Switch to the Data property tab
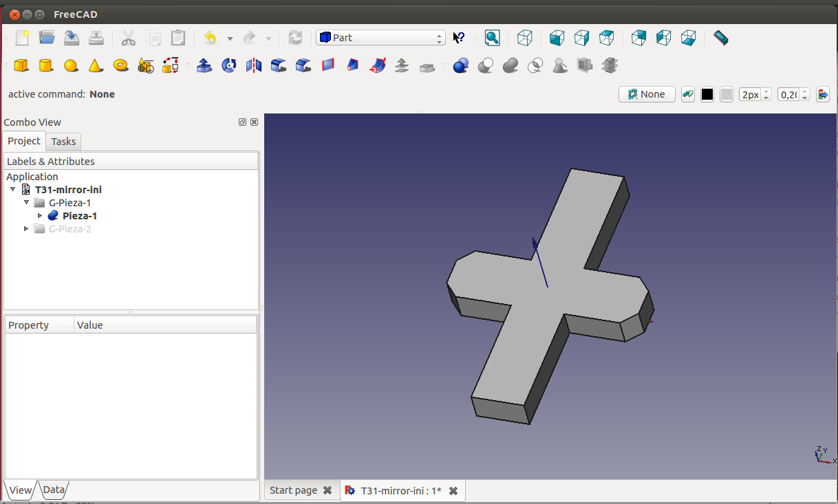This screenshot has width=838, height=504. tap(54, 490)
